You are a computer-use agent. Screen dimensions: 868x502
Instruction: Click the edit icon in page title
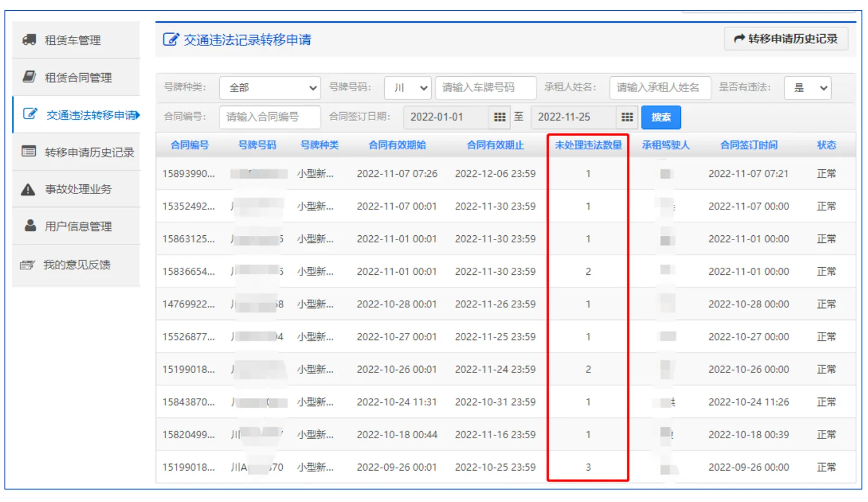[x=170, y=39]
